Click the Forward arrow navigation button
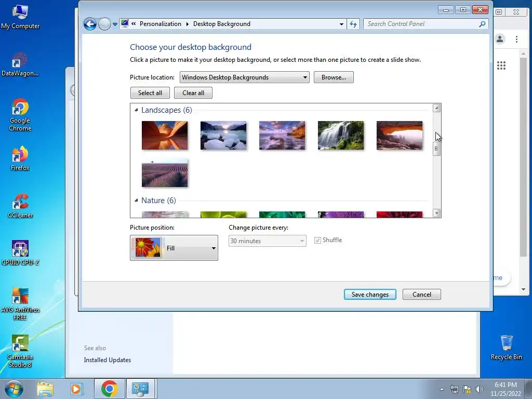 pos(104,24)
